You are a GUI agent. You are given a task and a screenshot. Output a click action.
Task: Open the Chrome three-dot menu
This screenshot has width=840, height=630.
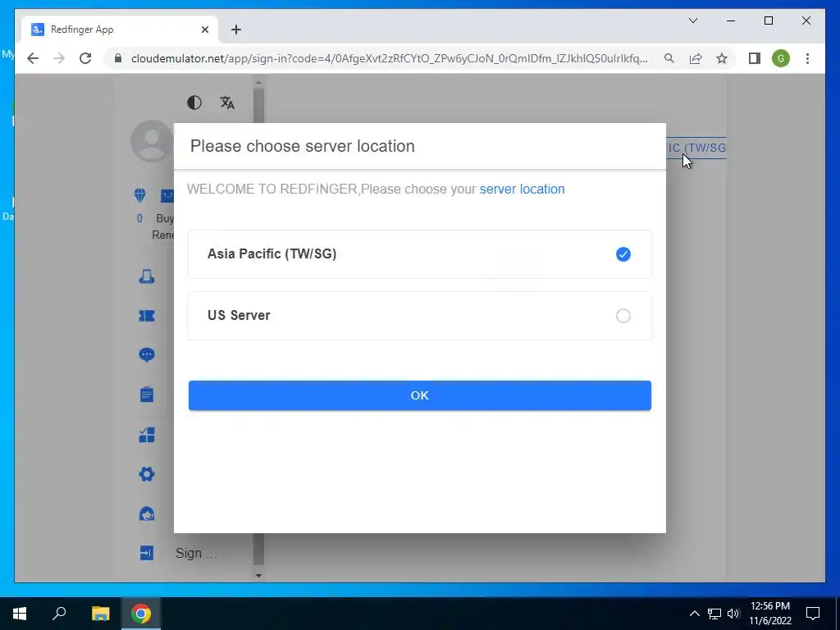coord(807,58)
